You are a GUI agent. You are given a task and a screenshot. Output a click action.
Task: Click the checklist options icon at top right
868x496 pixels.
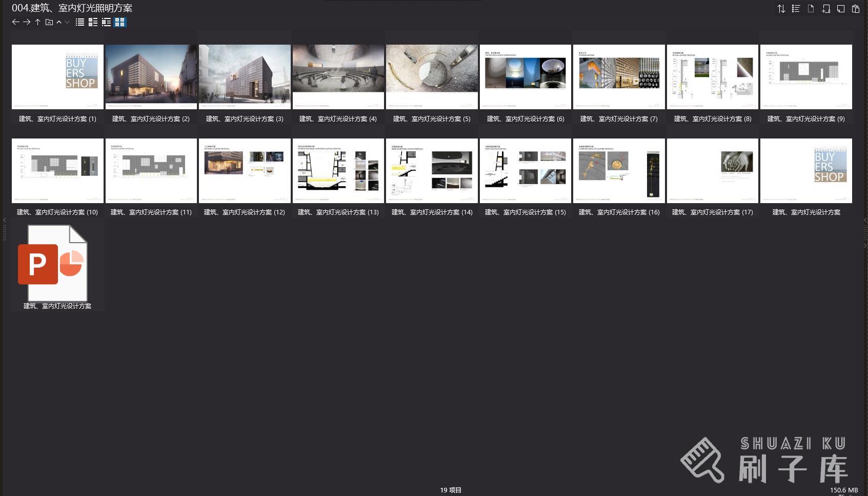(x=796, y=9)
